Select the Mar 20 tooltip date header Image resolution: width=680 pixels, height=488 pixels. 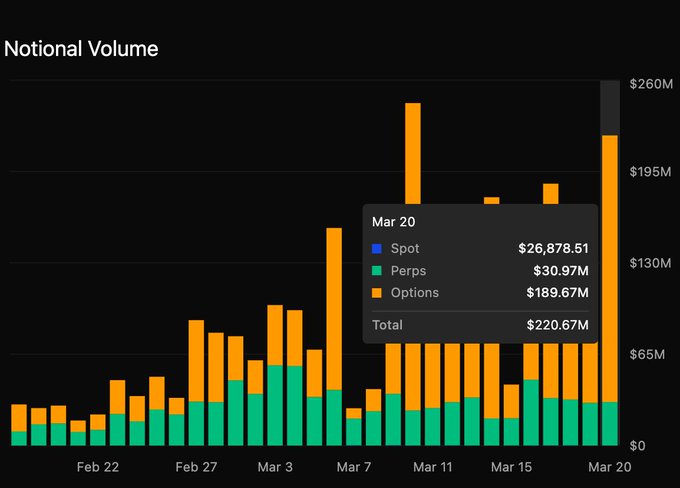click(x=393, y=221)
